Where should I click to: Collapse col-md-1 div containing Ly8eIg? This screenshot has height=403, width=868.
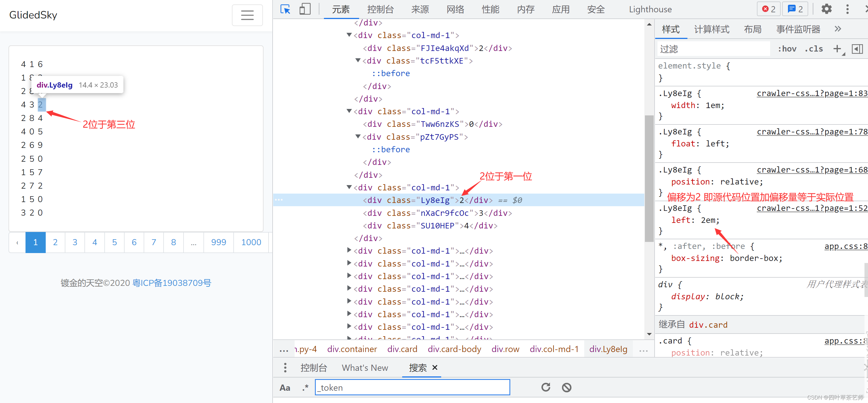(349, 187)
